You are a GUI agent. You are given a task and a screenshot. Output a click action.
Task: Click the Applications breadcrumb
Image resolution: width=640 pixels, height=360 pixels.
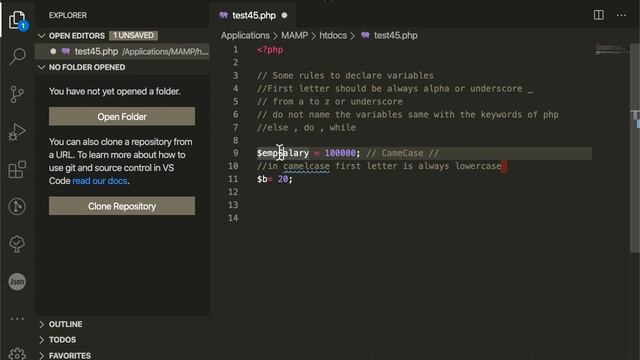pyautogui.click(x=245, y=36)
